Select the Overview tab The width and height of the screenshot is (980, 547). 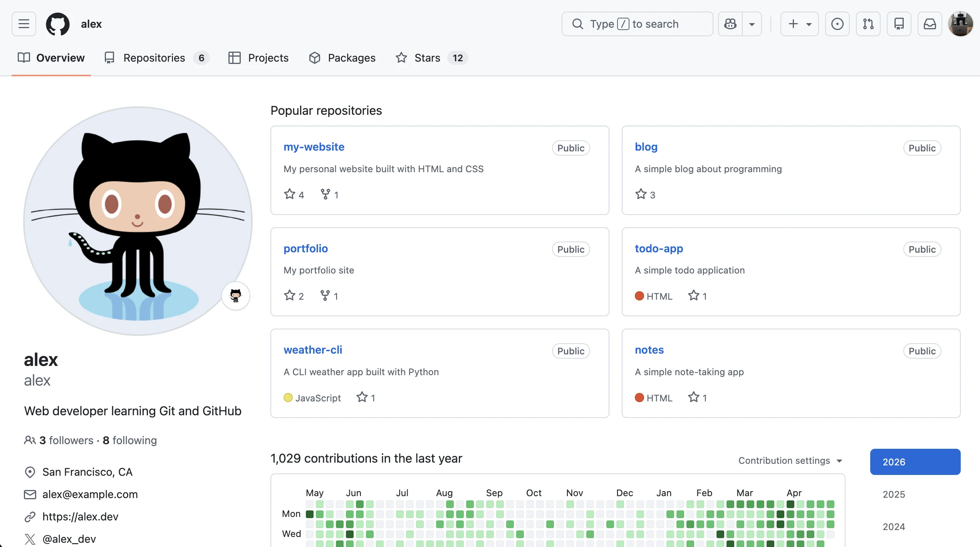coord(51,58)
